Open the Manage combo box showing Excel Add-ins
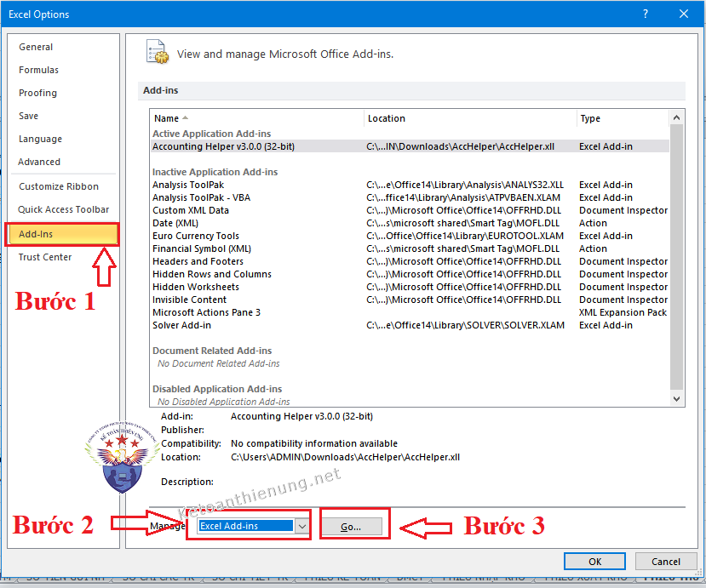 (252, 526)
